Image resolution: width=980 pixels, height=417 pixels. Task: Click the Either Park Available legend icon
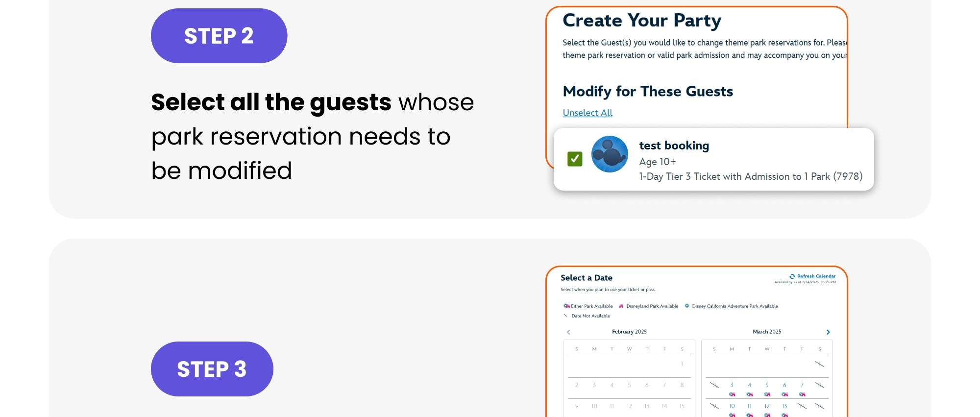(x=566, y=306)
